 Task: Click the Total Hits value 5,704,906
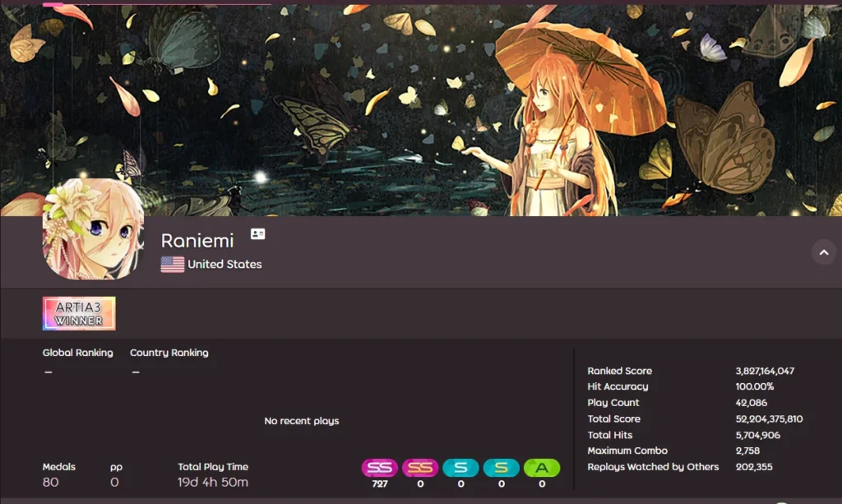757,435
